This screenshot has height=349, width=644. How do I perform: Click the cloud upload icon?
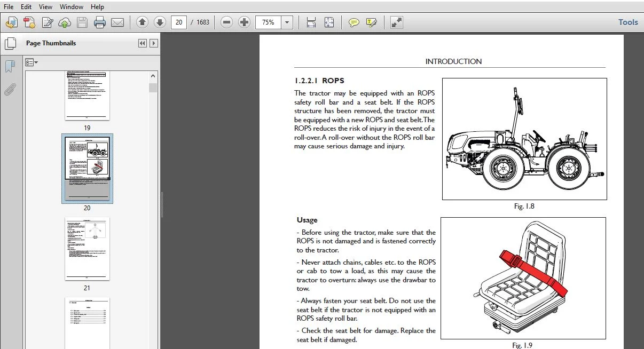(x=65, y=22)
